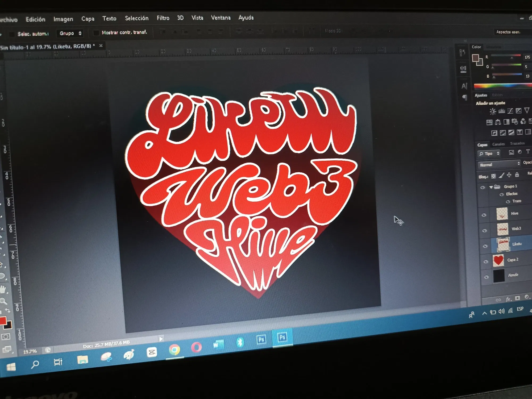
Task: Enable the Selec. autom. checkbox
Action: tap(12, 34)
